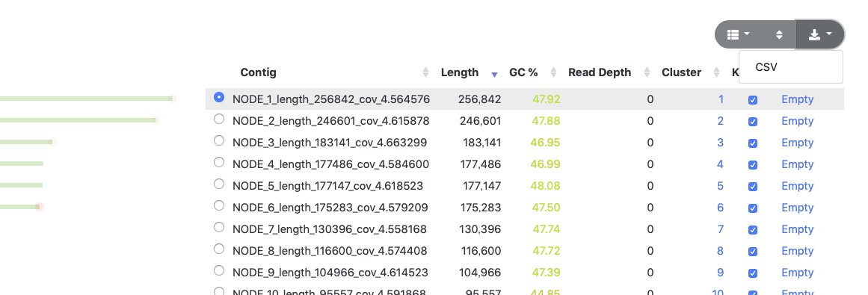Open cluster 1 link
This screenshot has width=868, height=295.
click(x=721, y=99)
